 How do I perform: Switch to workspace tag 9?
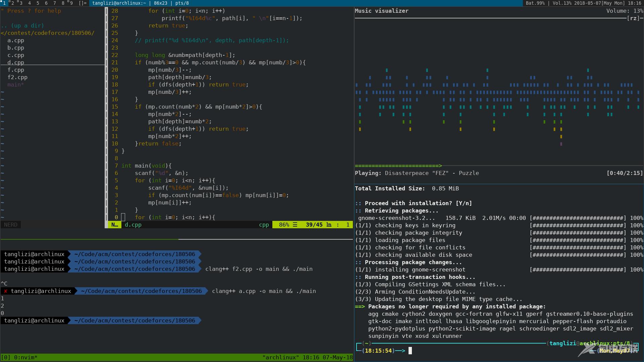(x=71, y=3)
